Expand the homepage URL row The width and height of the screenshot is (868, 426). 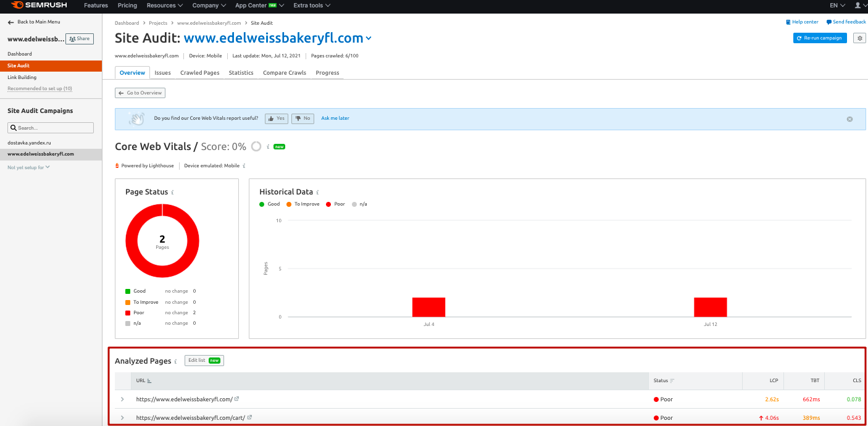tap(122, 399)
